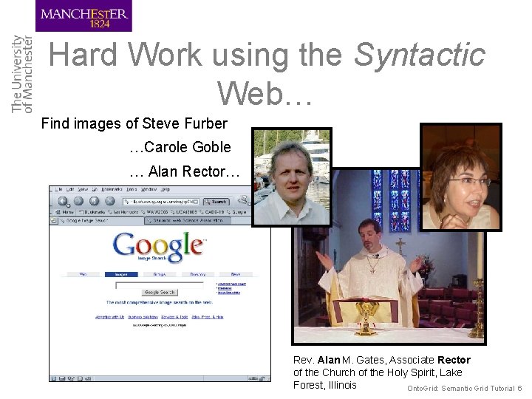Screen dimensions: 532x399
Task: Click the Navigator icon in status bar
Action: (54, 378)
